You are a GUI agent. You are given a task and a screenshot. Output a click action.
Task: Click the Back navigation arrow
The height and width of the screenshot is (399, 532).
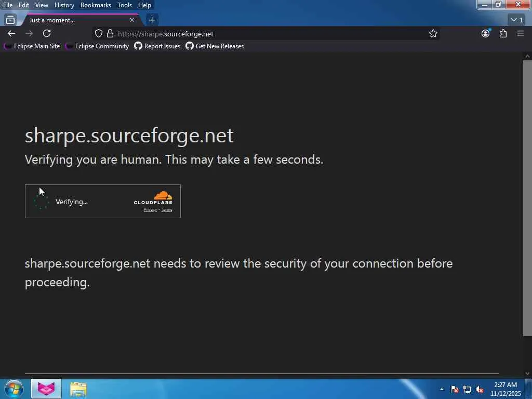tap(11, 33)
